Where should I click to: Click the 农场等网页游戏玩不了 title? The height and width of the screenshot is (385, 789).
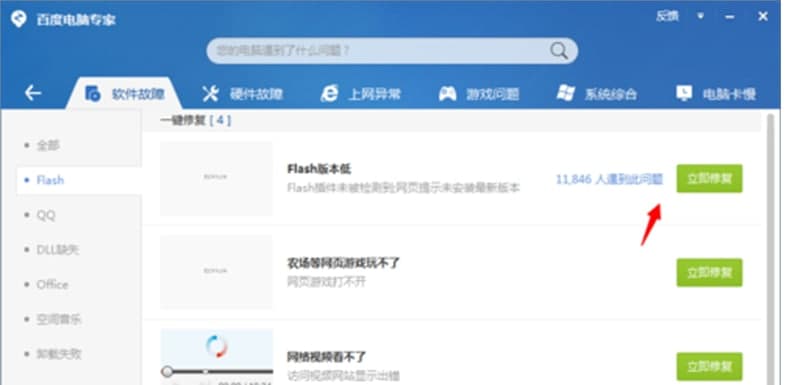tap(343, 263)
